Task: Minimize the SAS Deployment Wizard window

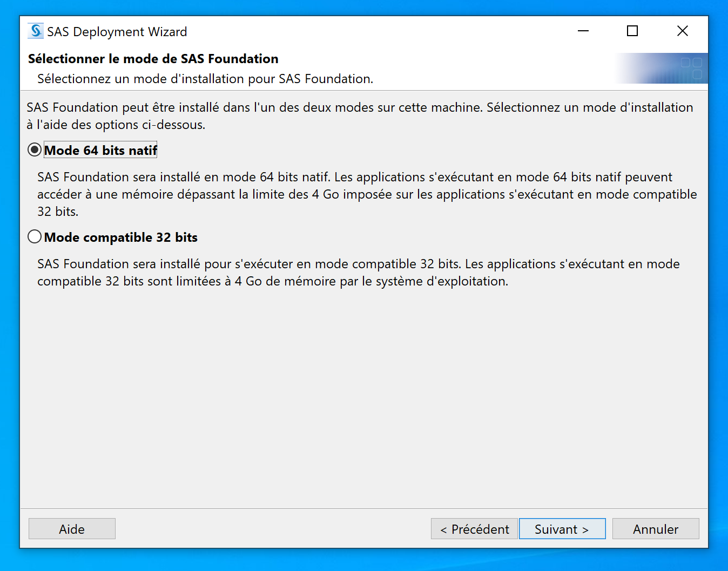Action: coord(583,31)
